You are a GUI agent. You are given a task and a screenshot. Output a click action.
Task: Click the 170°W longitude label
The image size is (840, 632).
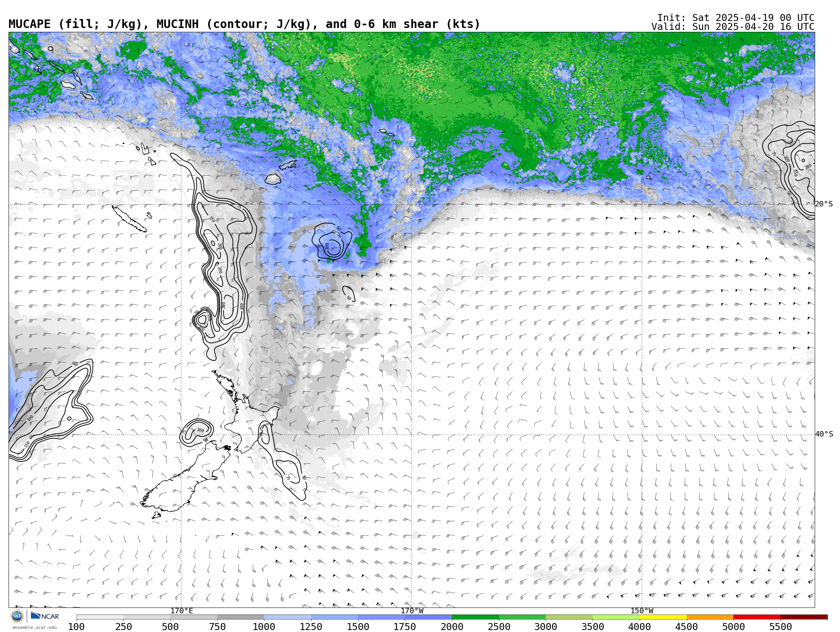point(412,611)
